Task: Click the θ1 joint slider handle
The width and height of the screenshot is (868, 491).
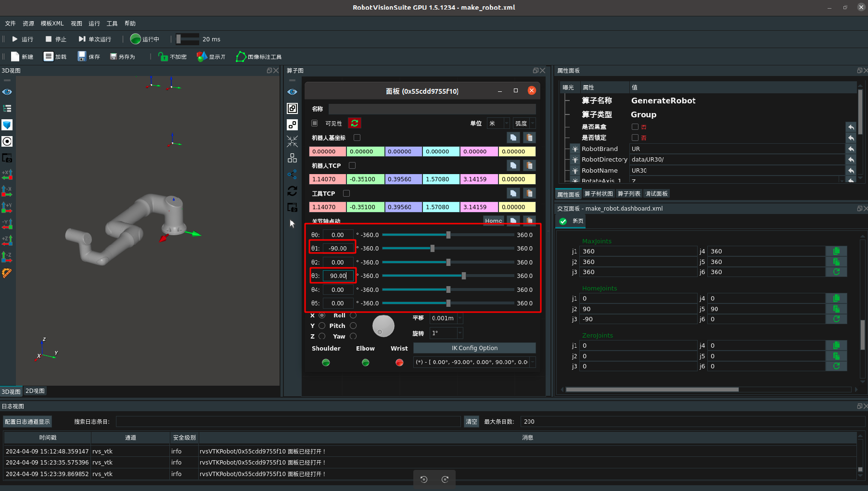Action: coord(433,249)
